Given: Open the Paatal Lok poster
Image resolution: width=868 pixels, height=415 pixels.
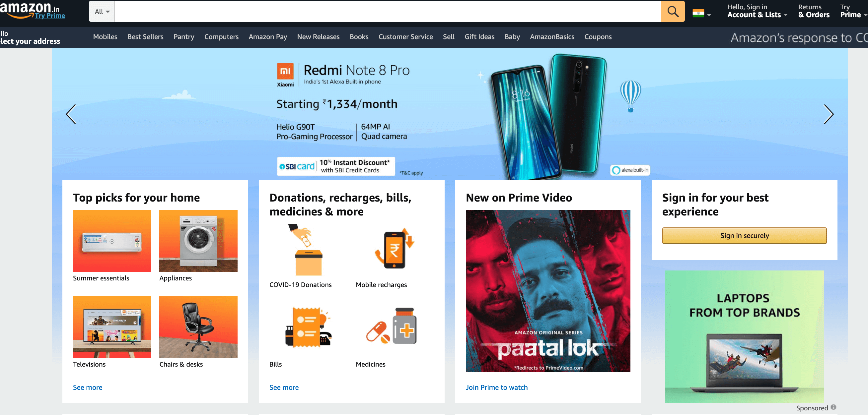Looking at the screenshot, I should [x=547, y=291].
